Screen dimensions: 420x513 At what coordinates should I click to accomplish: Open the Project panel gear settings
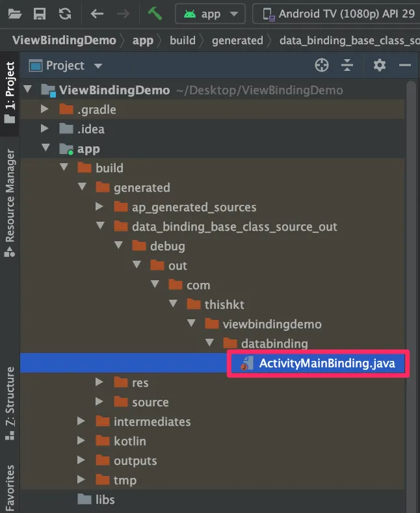(x=380, y=65)
